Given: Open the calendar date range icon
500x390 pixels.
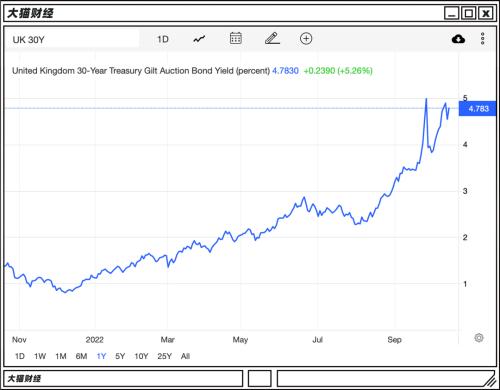Looking at the screenshot, I should (x=236, y=38).
